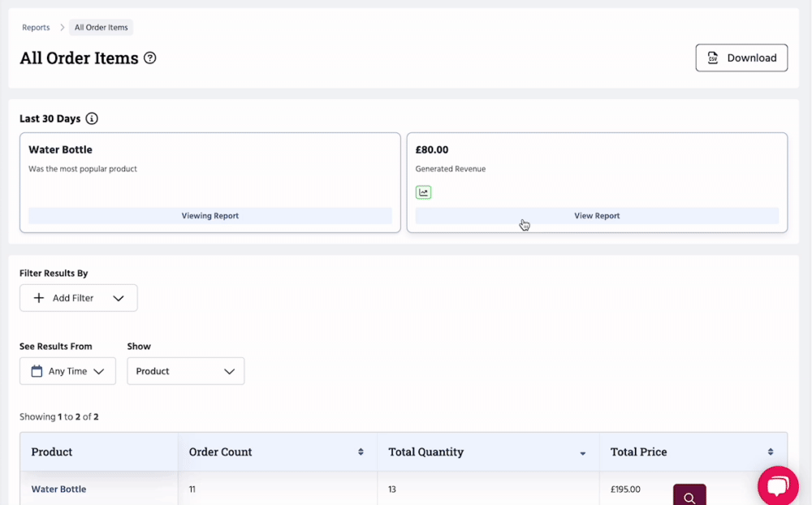Select the Water Bottle most popular card
The height and width of the screenshot is (505, 812).
tap(209, 162)
